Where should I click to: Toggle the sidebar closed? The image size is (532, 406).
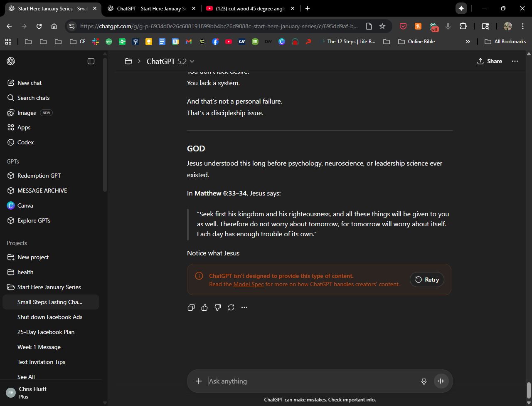[91, 61]
